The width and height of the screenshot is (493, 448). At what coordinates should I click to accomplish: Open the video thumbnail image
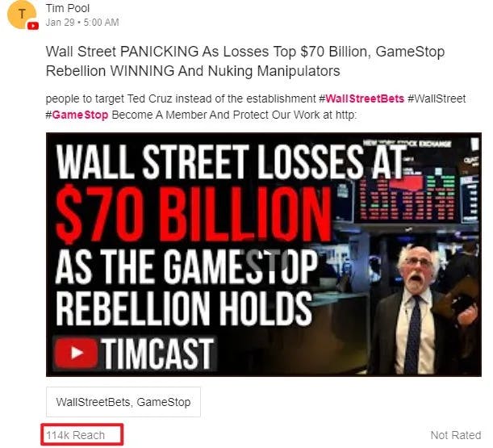click(264, 254)
